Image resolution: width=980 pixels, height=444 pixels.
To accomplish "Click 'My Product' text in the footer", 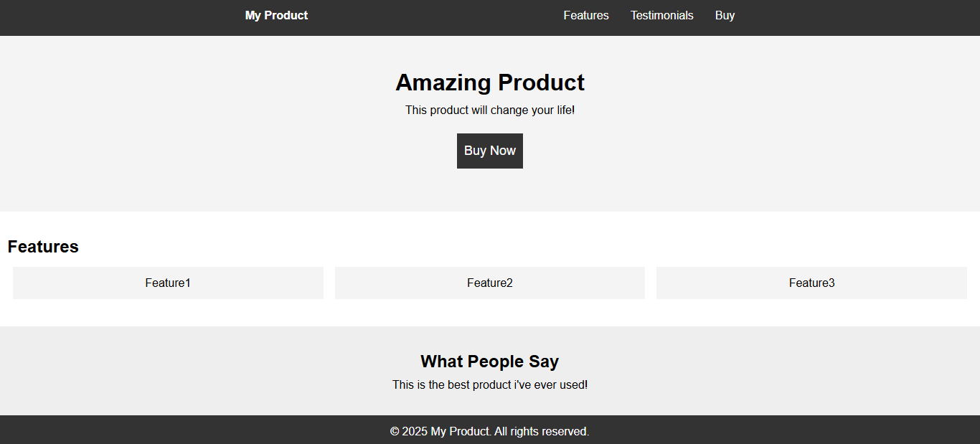I will point(461,432).
